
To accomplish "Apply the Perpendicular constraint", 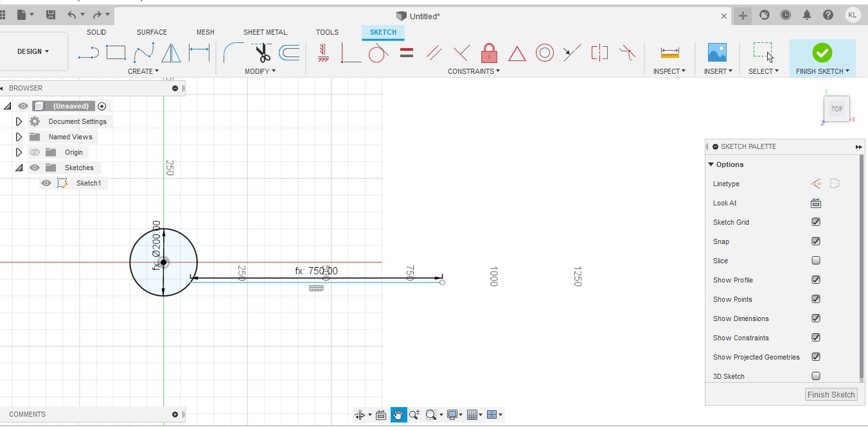I will [x=461, y=53].
